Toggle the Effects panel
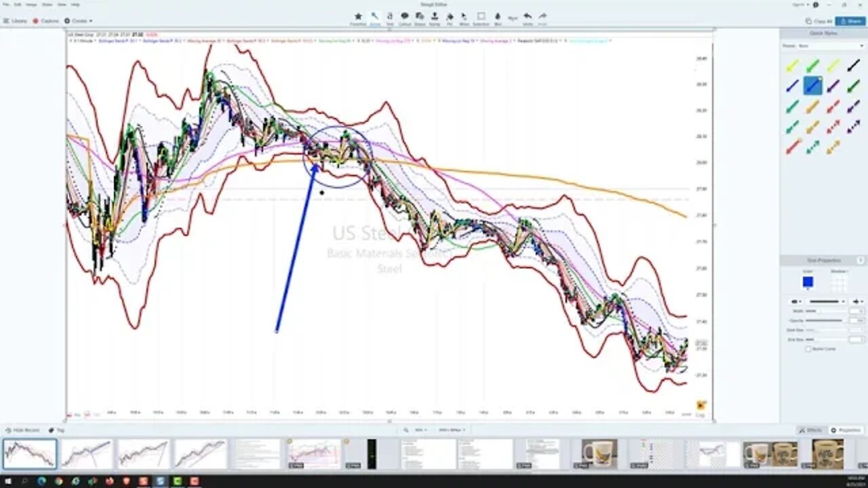868x488 pixels. click(x=811, y=430)
